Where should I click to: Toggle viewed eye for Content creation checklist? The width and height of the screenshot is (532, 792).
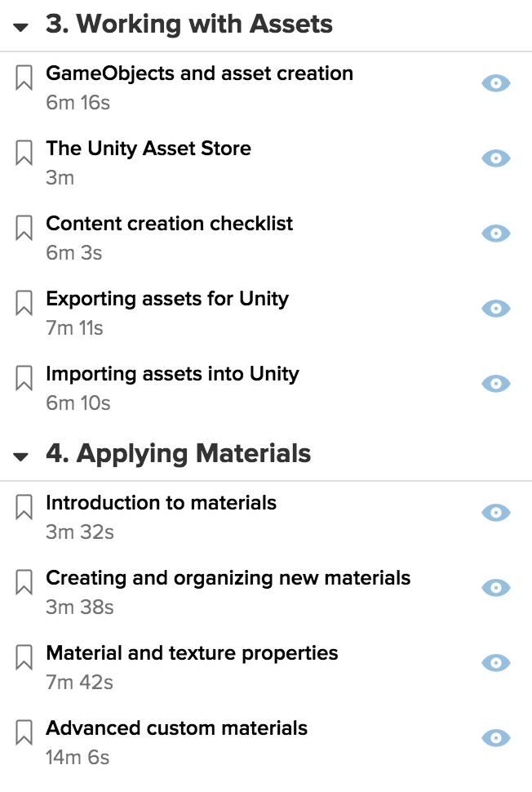(x=496, y=234)
